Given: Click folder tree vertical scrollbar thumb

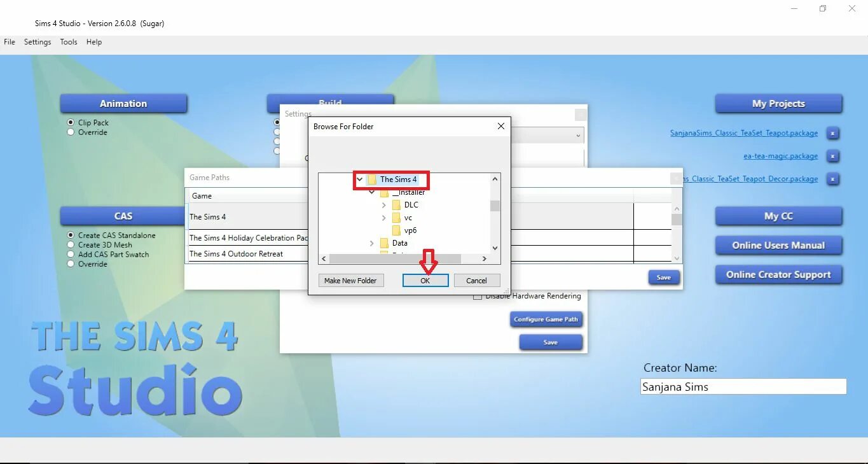Looking at the screenshot, I should (495, 206).
